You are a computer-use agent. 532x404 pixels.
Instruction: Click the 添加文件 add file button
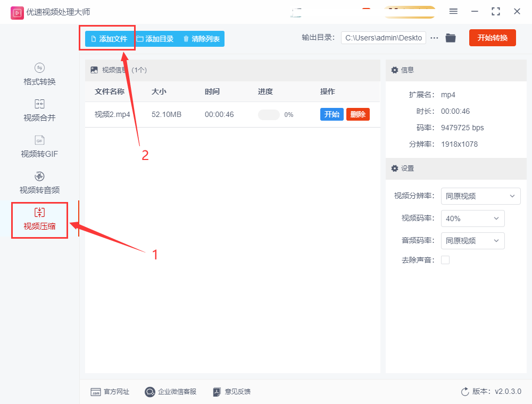[x=109, y=39]
